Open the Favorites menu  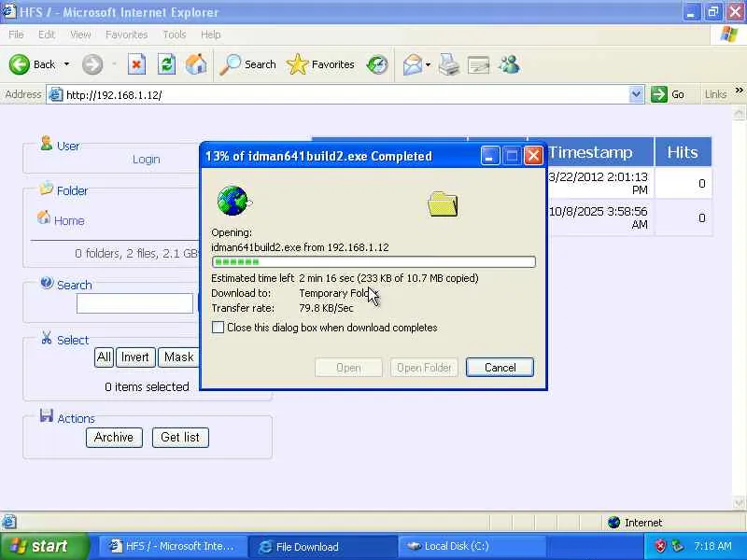click(x=126, y=35)
